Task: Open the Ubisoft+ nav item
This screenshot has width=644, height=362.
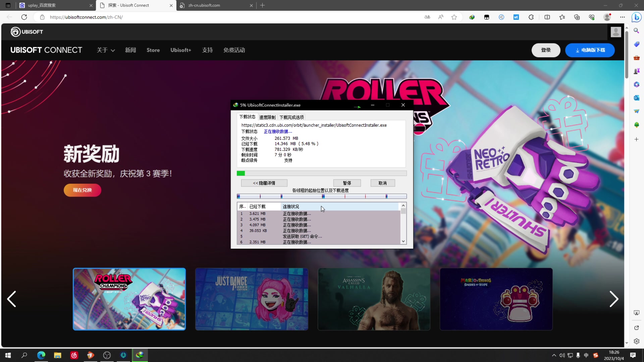Action: tap(181, 50)
